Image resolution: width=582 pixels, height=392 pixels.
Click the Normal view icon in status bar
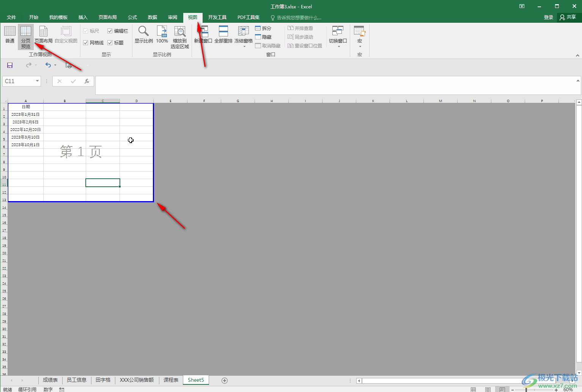coord(473,389)
